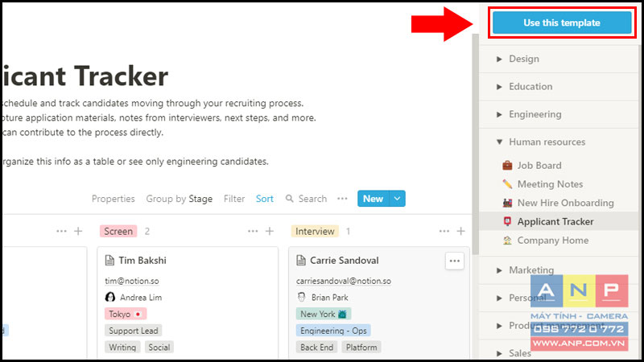Select the Applicant Tracker template
644x362 pixels.
coord(559,222)
